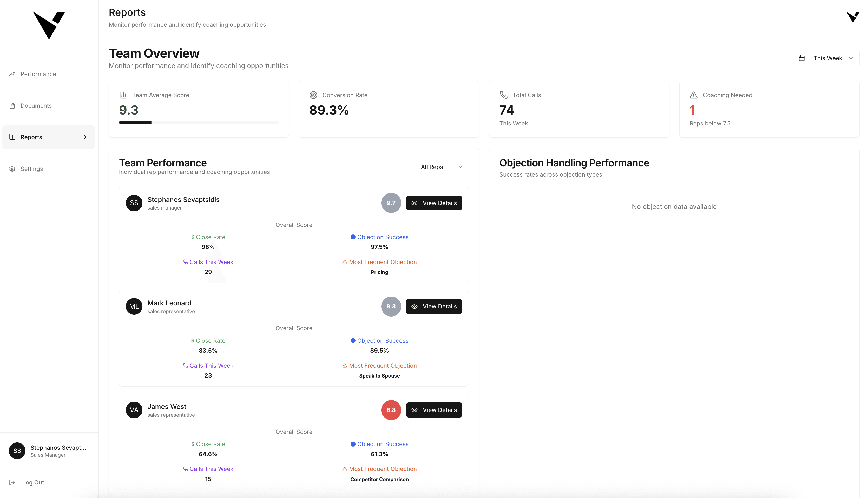The width and height of the screenshot is (868, 498).
Task: Click the Settings gear icon in sidebar
Action: [x=12, y=169]
